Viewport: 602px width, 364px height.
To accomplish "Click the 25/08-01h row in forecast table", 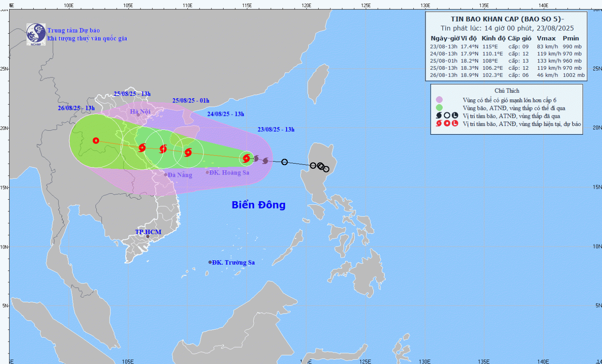I will [506, 61].
